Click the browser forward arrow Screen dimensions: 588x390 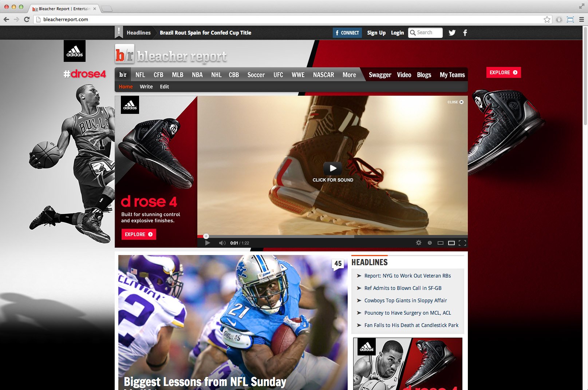16,19
